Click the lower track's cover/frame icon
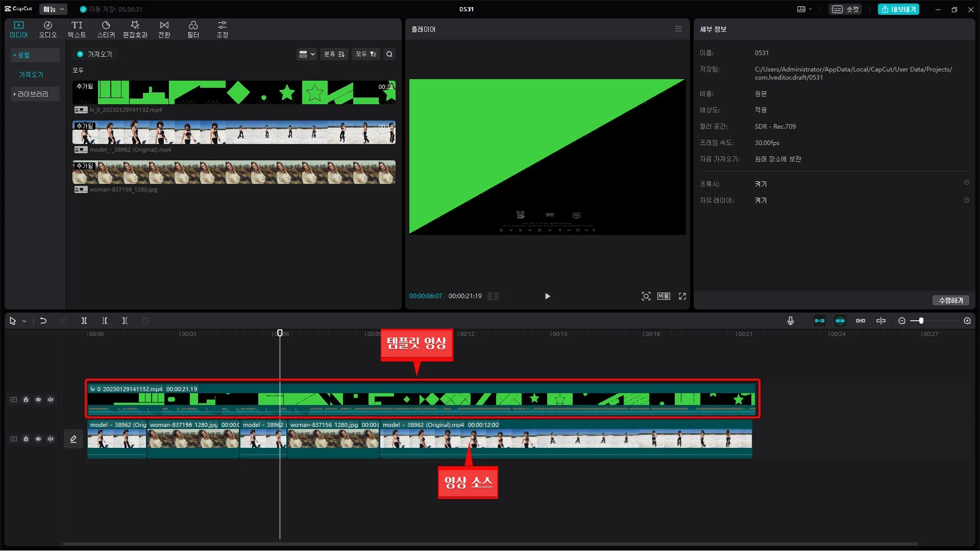The width and height of the screenshot is (980, 551). [x=14, y=439]
